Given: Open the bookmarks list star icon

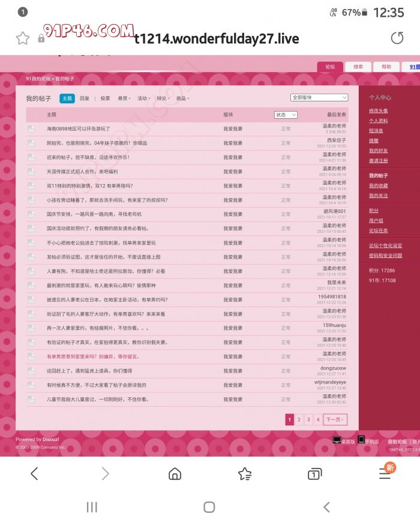Looking at the screenshot, I should point(245,473).
